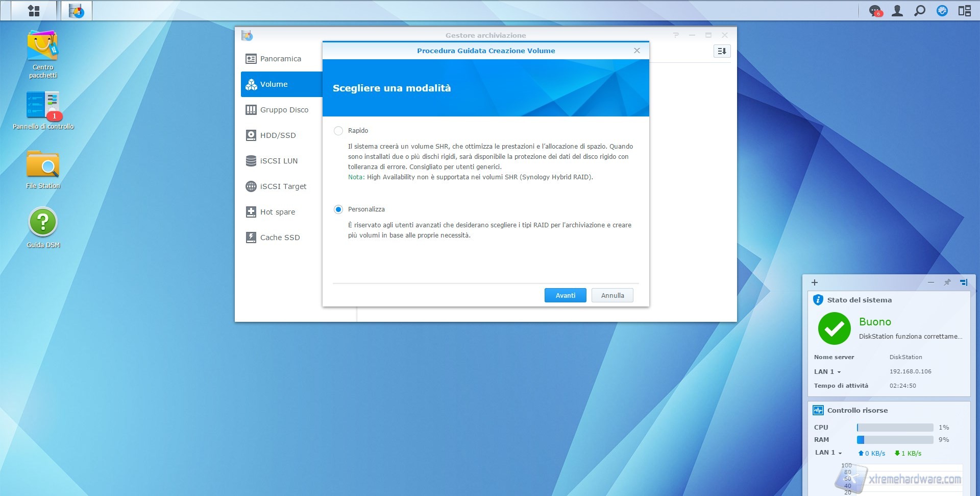The width and height of the screenshot is (980, 496).
Task: Switch to HDD/SSD section
Action: coord(278,135)
